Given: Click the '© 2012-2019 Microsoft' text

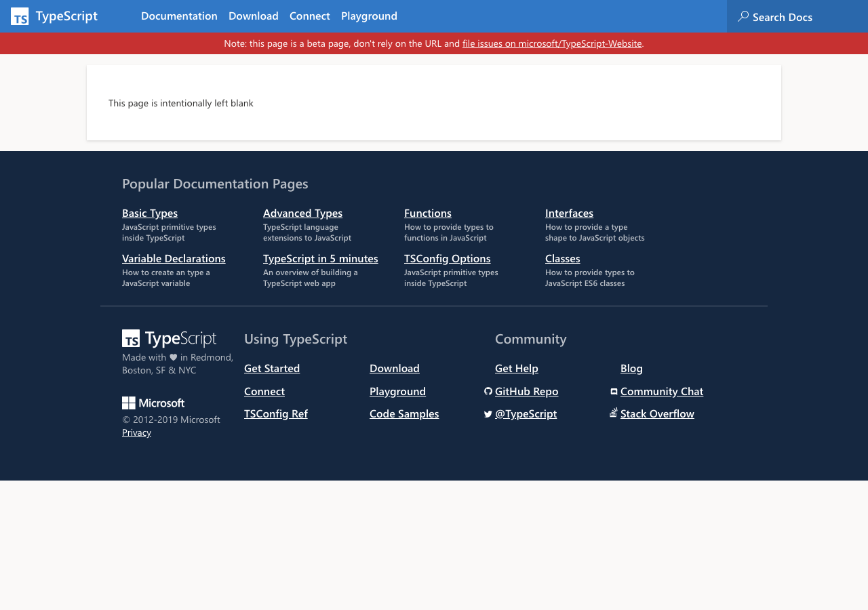Looking at the screenshot, I should coord(171,420).
